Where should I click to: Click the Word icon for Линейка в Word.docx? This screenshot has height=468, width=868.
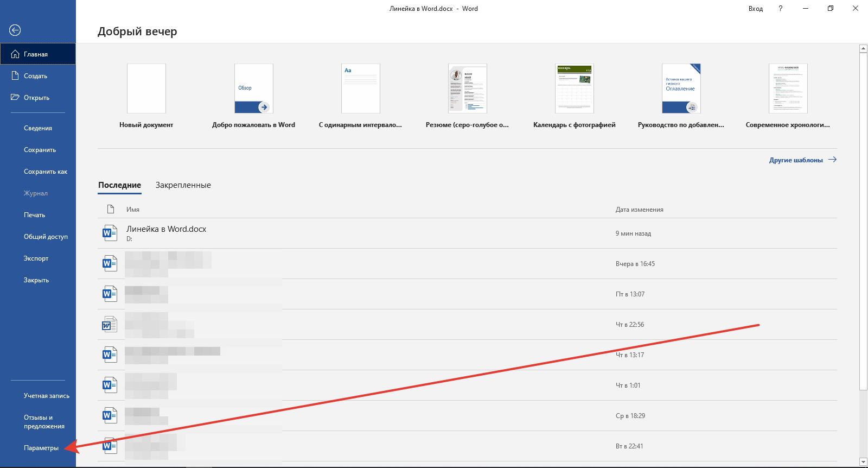tap(110, 233)
